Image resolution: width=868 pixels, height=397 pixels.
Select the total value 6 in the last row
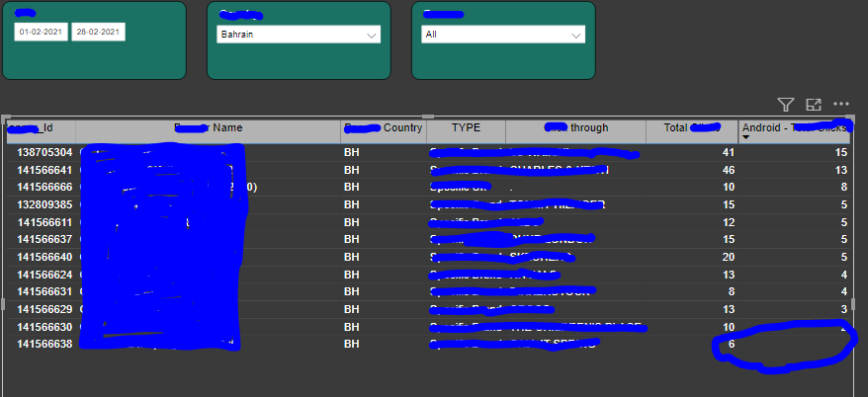pos(732,344)
